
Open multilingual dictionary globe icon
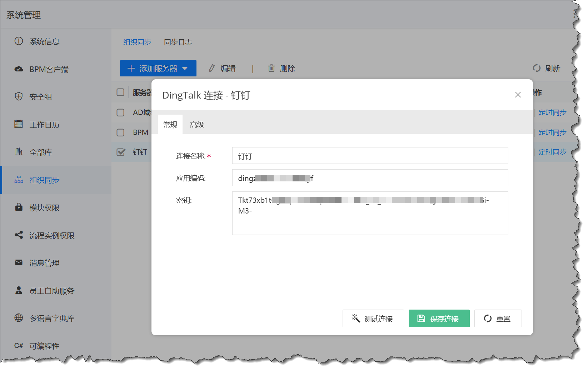(x=19, y=318)
